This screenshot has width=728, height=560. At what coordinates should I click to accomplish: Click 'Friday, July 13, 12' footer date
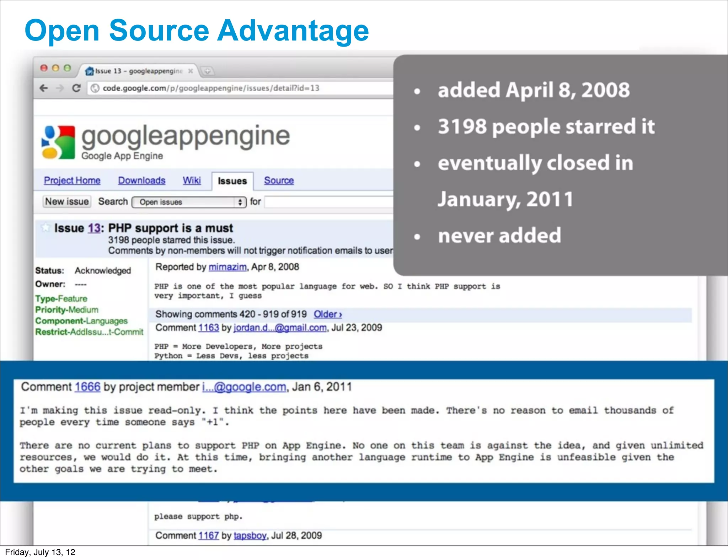tap(40, 552)
